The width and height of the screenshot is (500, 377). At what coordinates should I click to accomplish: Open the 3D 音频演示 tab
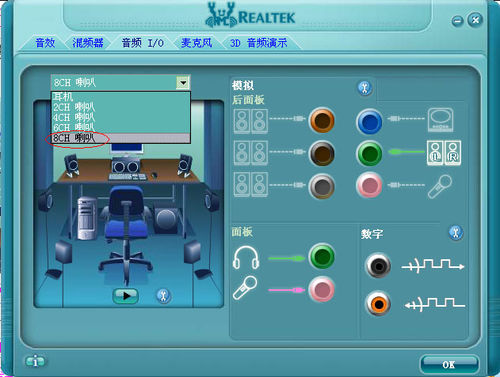pos(258,43)
